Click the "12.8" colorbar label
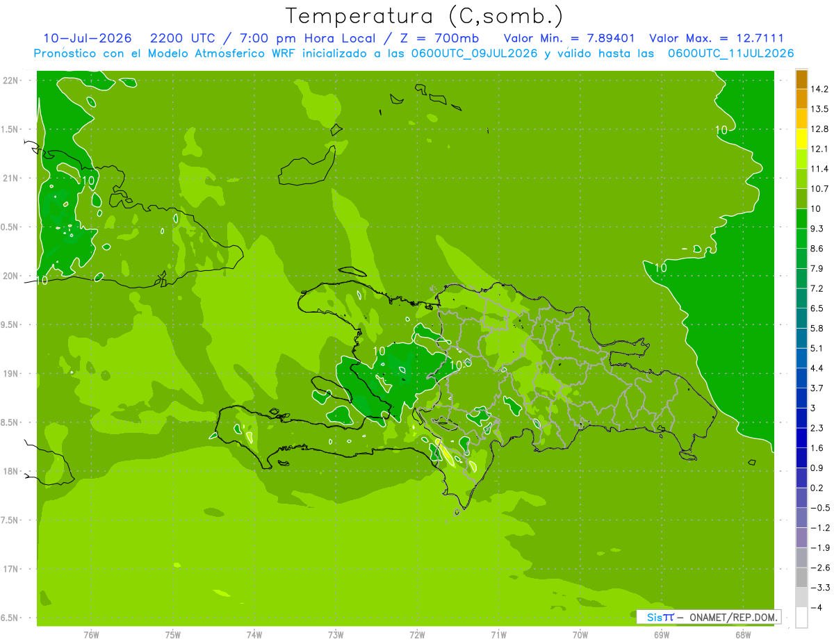 (819, 129)
